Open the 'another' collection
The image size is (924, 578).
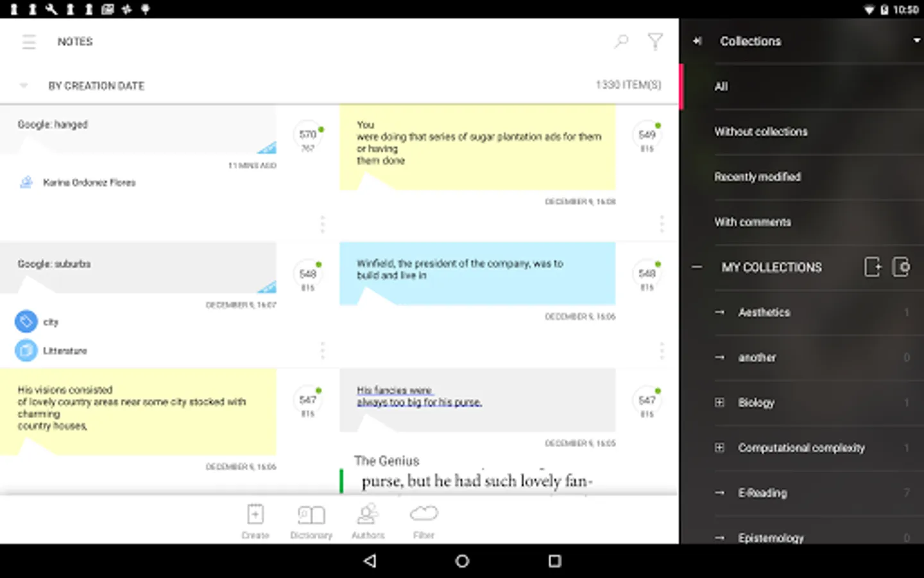[x=802, y=358]
